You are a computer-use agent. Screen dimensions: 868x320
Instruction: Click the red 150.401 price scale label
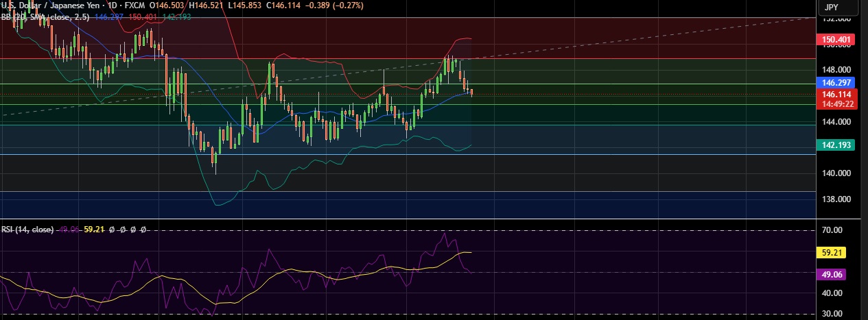tap(836, 40)
